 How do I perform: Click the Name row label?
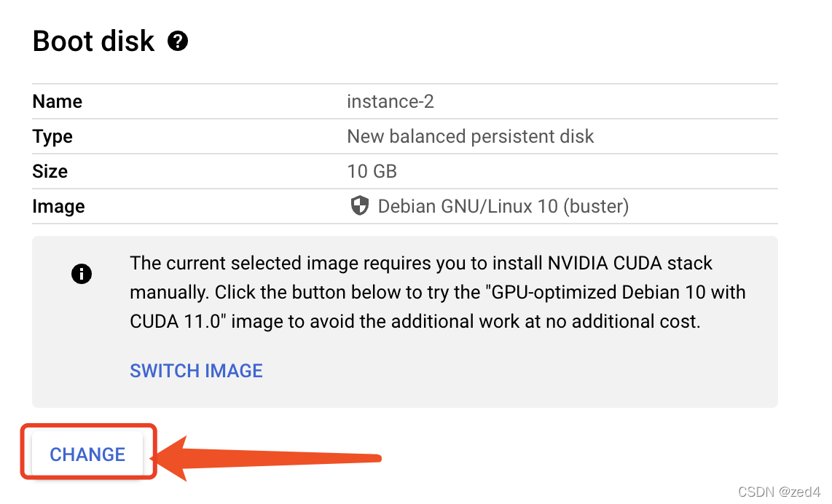58,101
